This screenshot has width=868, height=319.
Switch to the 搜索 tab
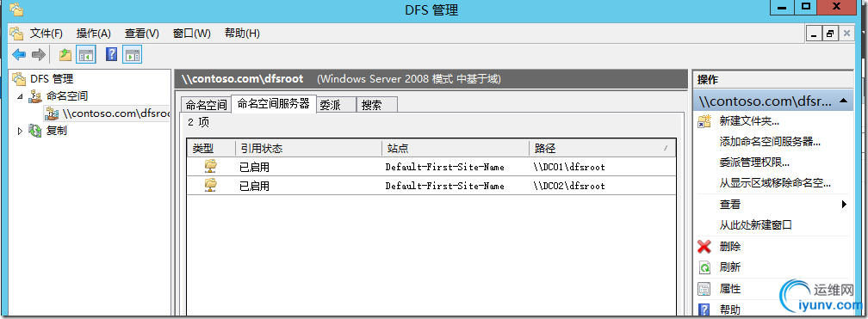(x=376, y=105)
